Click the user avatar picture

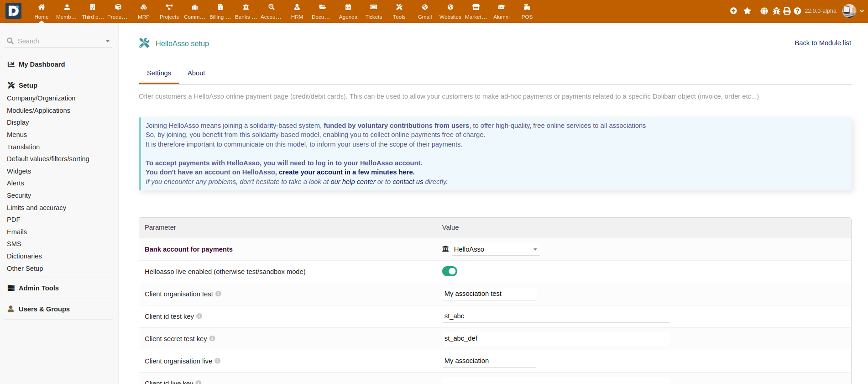pyautogui.click(x=849, y=11)
